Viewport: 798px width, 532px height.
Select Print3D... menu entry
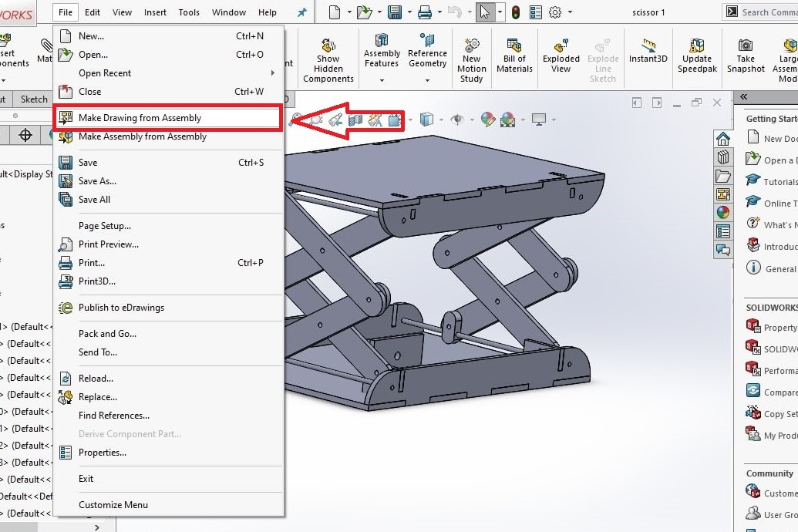168,281
